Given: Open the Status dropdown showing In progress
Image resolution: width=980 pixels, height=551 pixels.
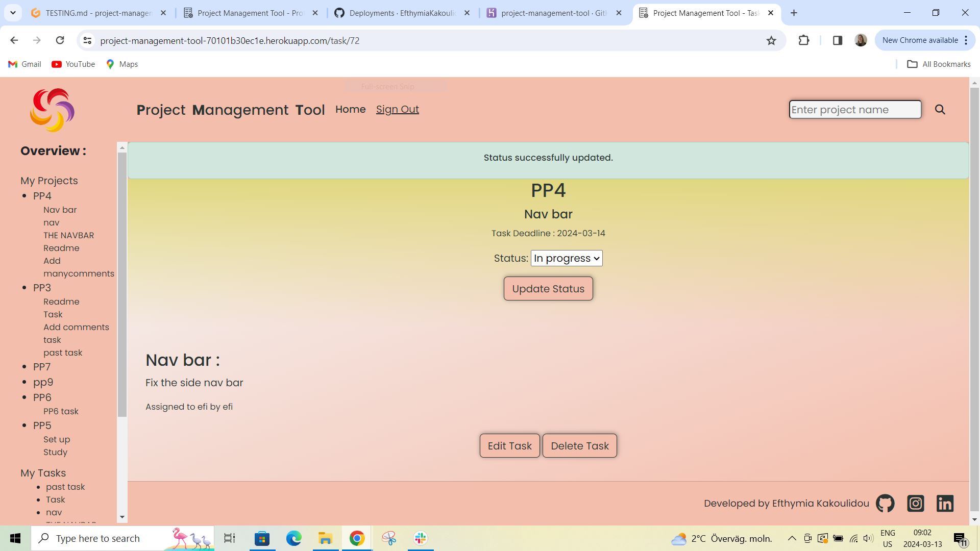Looking at the screenshot, I should click(x=566, y=258).
